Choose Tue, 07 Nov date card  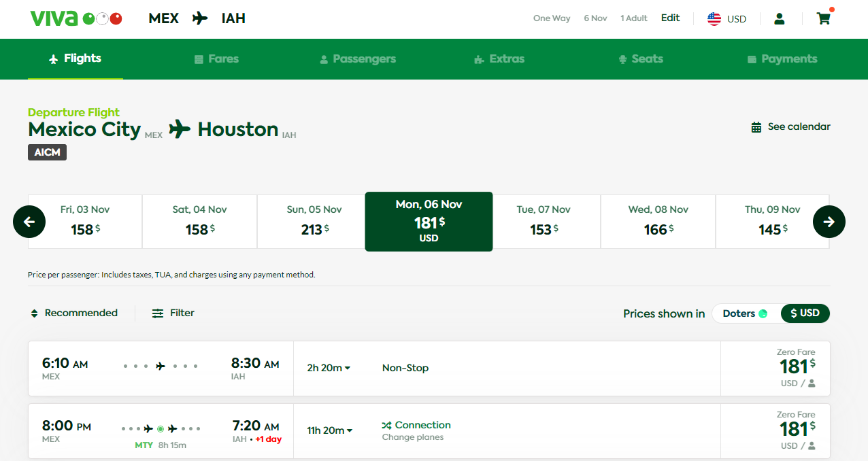coord(543,222)
